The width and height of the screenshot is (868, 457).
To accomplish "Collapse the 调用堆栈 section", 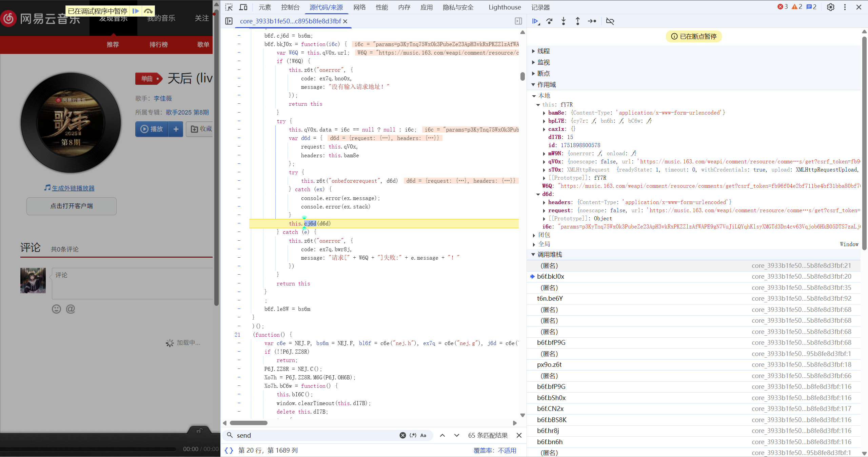I will tap(549, 254).
